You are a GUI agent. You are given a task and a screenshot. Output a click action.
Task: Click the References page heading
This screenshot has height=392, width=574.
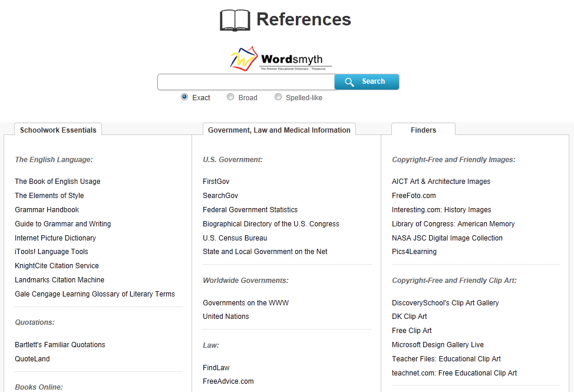pyautogui.click(x=304, y=19)
